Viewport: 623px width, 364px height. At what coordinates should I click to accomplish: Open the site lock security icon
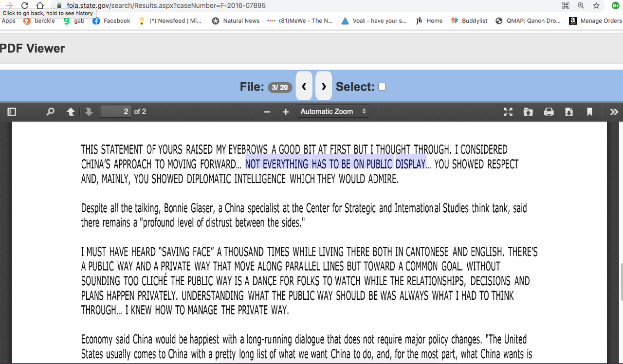point(60,5)
